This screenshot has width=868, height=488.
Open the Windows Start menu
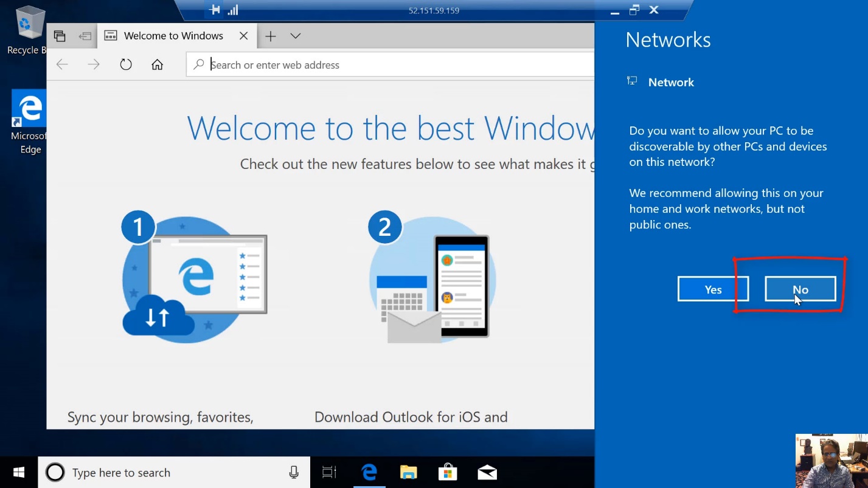(x=19, y=472)
